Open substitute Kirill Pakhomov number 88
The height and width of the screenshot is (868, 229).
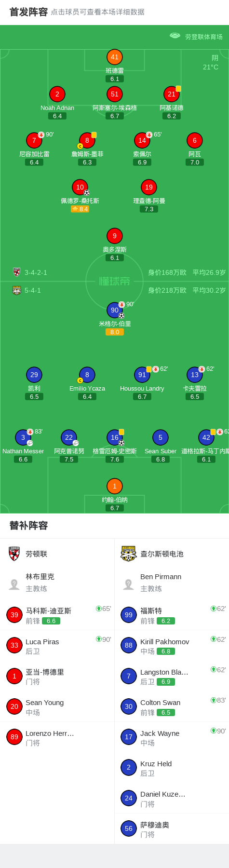point(172,645)
